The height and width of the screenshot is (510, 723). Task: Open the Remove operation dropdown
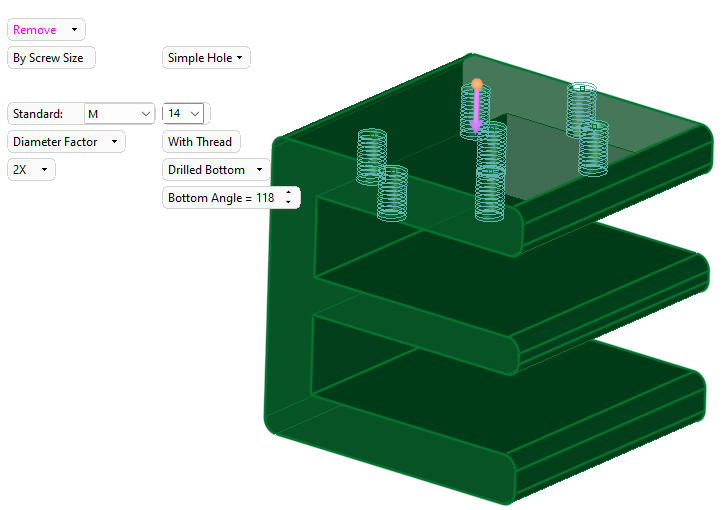click(46, 30)
